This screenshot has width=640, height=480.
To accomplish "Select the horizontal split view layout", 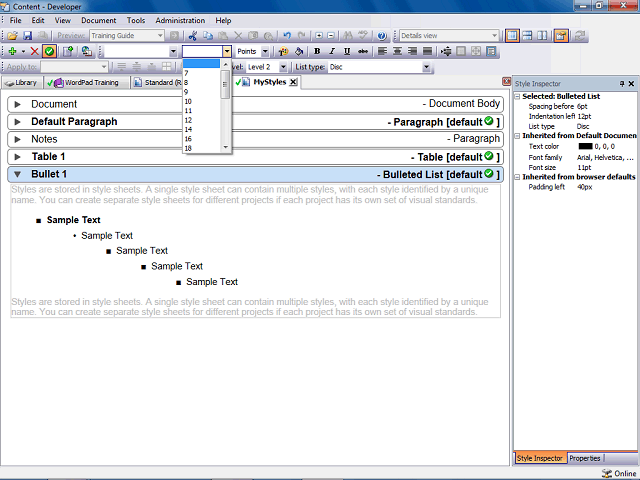I will [527, 36].
